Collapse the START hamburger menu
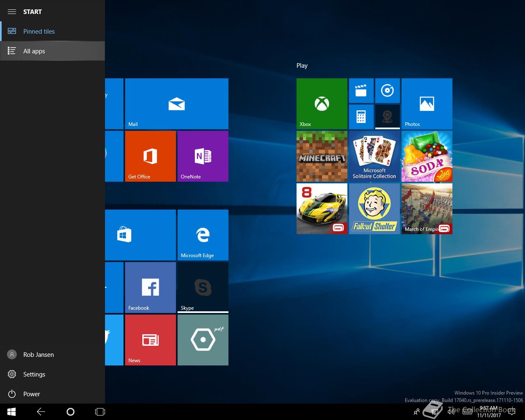Viewport: 525px width, 420px height. click(12, 11)
